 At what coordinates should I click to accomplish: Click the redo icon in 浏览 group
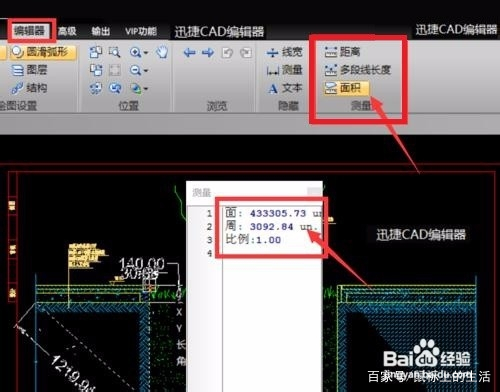(x=246, y=53)
